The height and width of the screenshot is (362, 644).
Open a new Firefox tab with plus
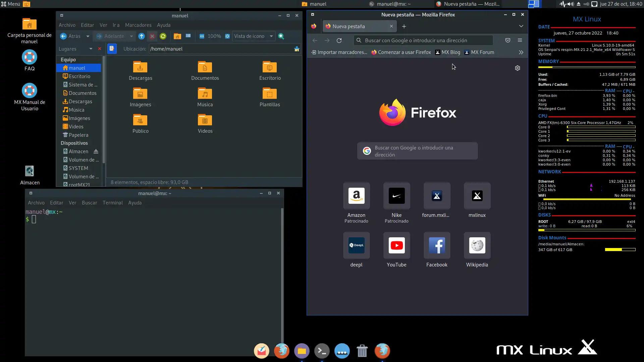(x=404, y=26)
